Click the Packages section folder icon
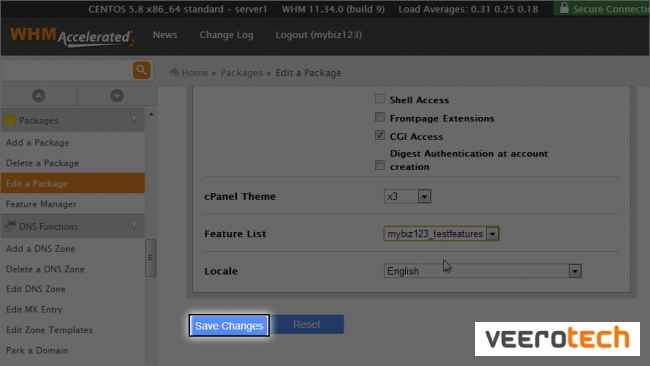Viewport: 650px width, 366px height. (10, 120)
